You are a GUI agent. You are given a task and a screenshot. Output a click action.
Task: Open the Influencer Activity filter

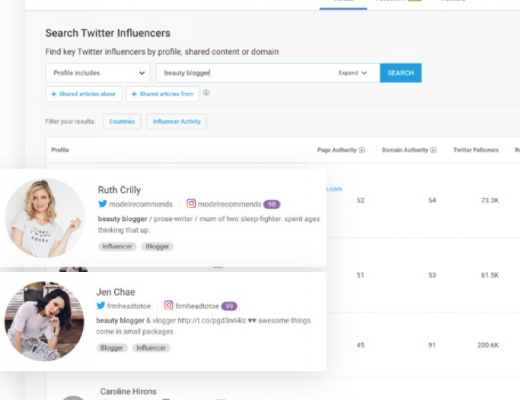point(177,122)
